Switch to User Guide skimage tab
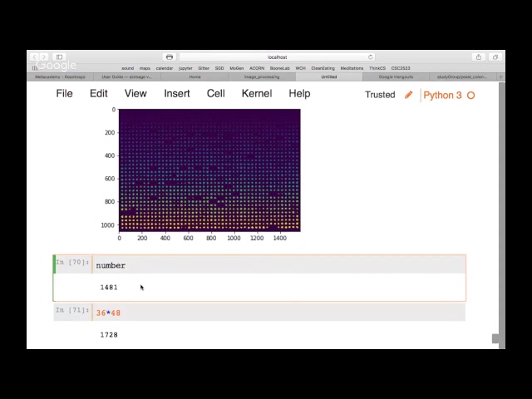 tap(127, 77)
